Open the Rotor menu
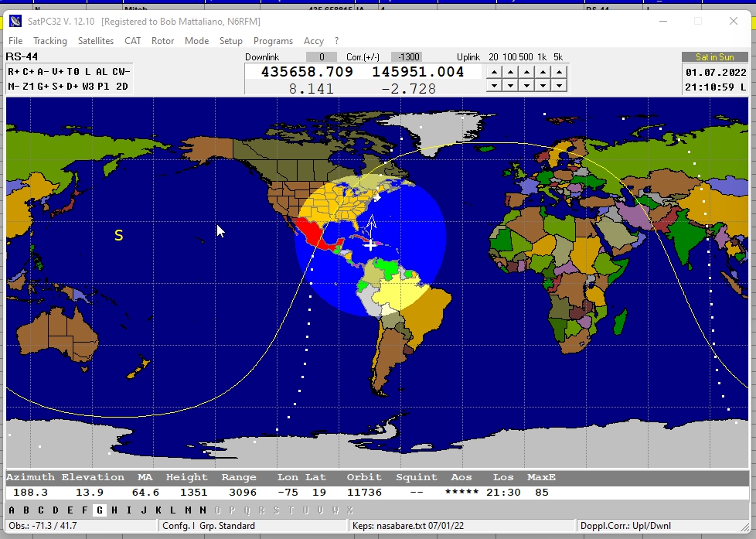 [x=162, y=41]
